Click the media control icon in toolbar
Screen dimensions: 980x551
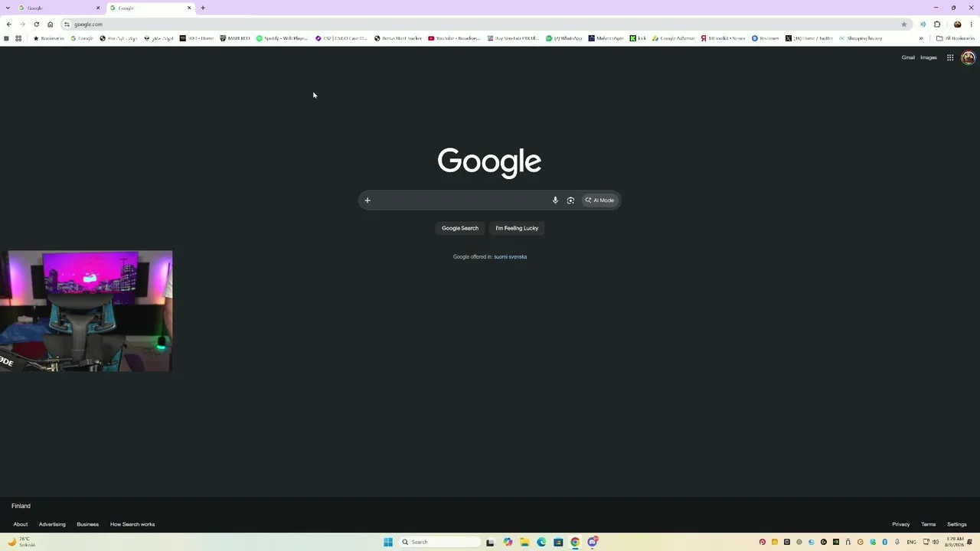tap(923, 24)
